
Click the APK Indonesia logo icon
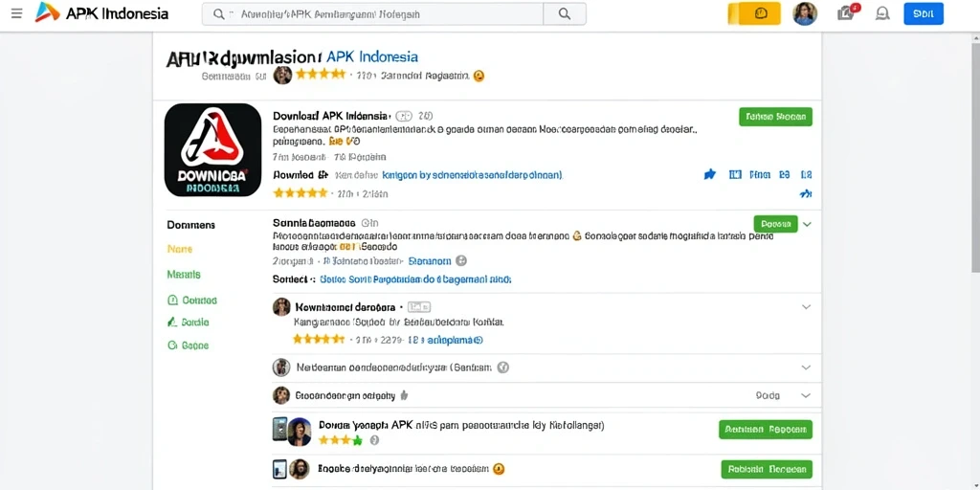tap(47, 12)
